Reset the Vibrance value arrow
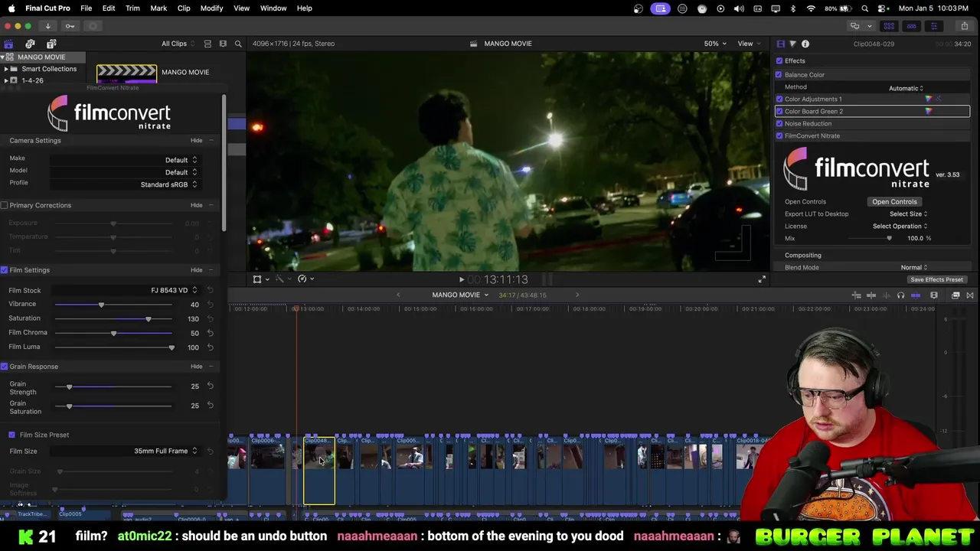The width and height of the screenshot is (980, 551). 210,305
